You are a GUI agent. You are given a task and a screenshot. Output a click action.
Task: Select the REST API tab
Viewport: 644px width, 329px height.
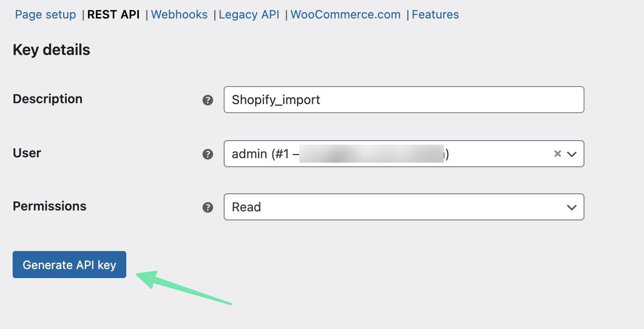click(x=114, y=15)
